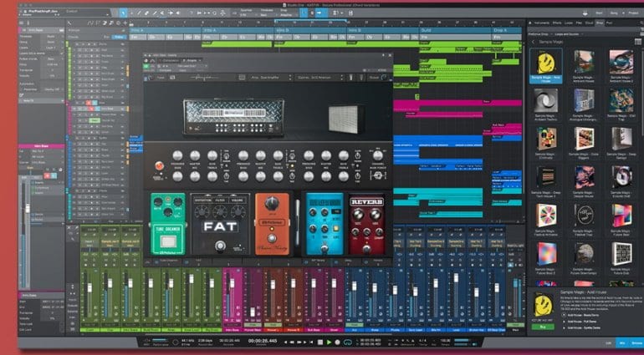Open the Cabinet selection dropdown
644x355 pixels.
coord(319,77)
